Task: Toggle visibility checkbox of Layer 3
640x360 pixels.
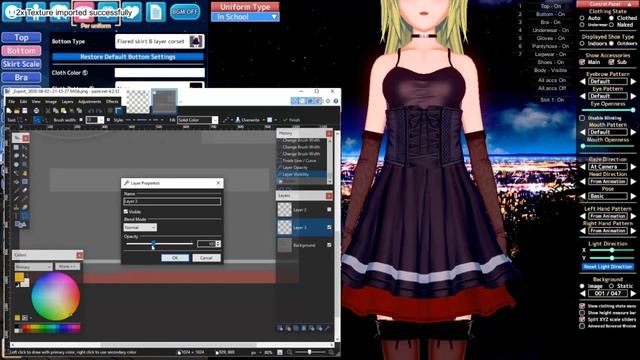Action: [x=329, y=227]
